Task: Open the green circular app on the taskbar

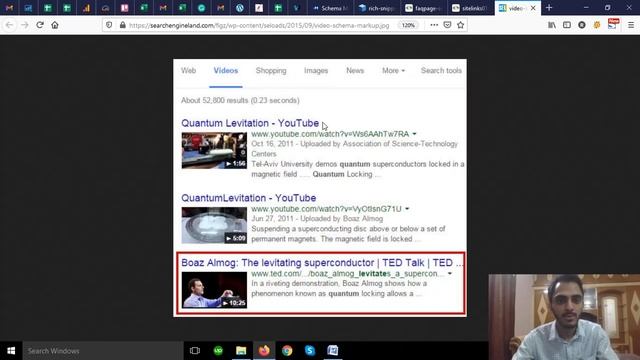Action: [218, 351]
